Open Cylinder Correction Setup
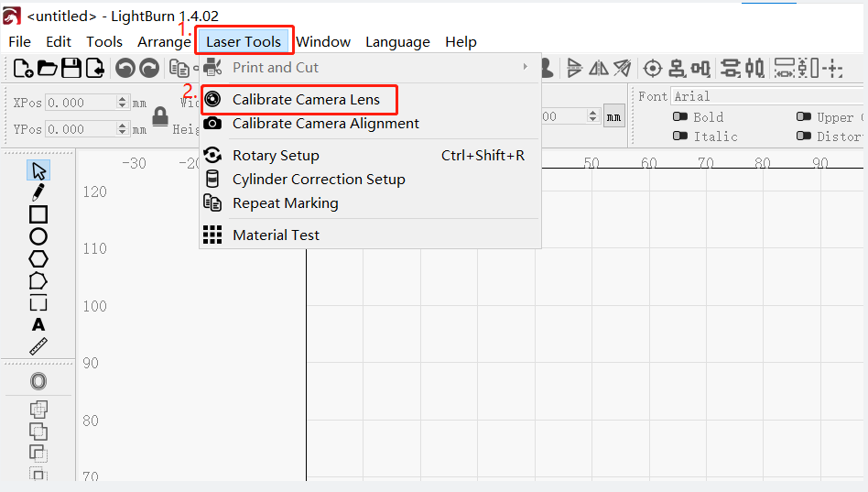The height and width of the screenshot is (492, 868). point(370,180)
